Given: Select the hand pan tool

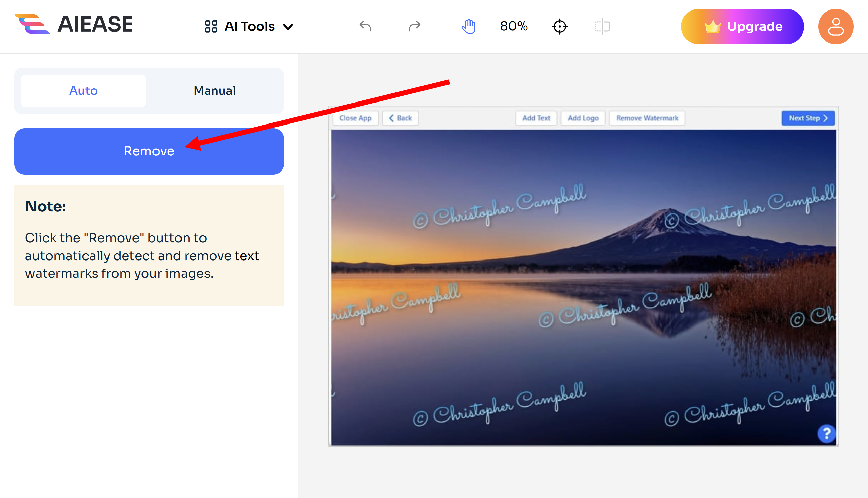Looking at the screenshot, I should click(468, 26).
